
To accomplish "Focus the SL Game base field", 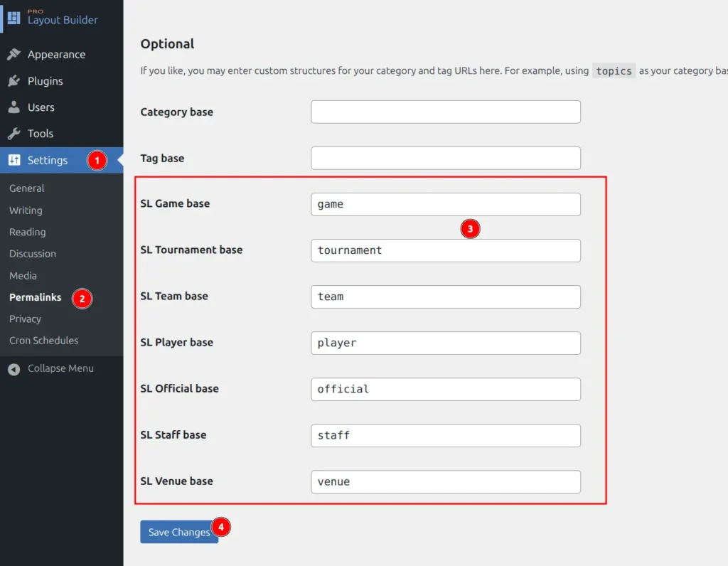I will coord(446,204).
